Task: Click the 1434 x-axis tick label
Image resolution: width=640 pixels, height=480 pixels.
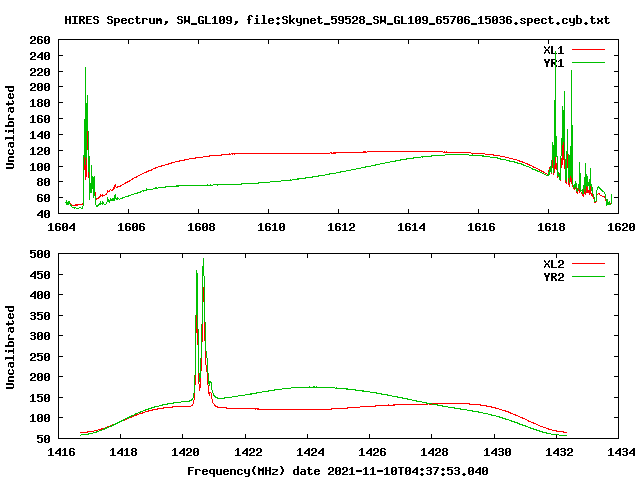Action: [621, 452]
